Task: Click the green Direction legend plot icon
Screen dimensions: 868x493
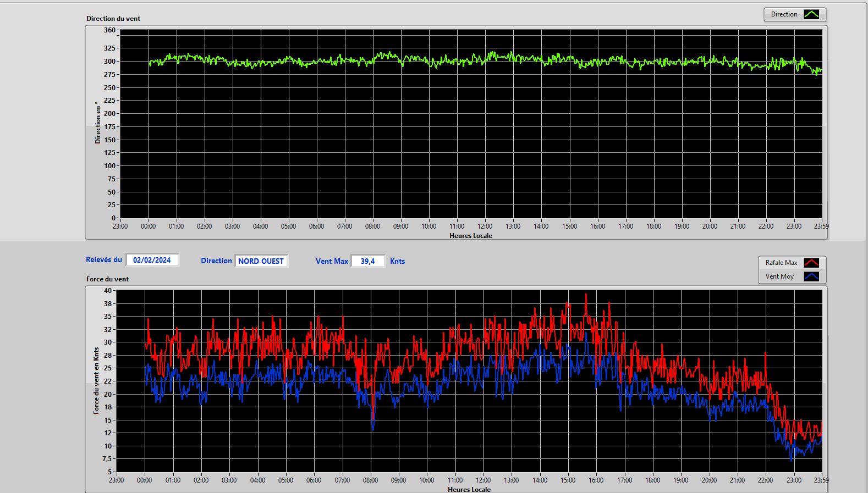Action: [x=811, y=14]
